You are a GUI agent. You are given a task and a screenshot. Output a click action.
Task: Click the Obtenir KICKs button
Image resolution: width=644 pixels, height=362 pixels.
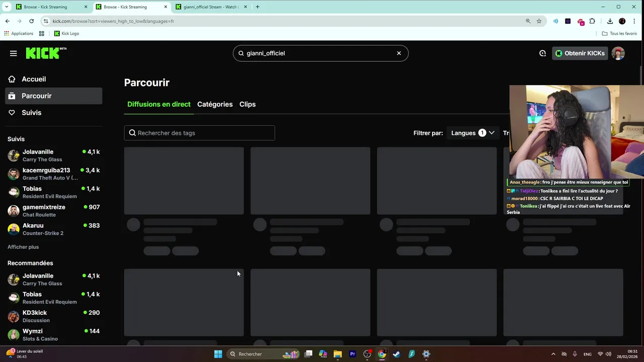pos(580,53)
